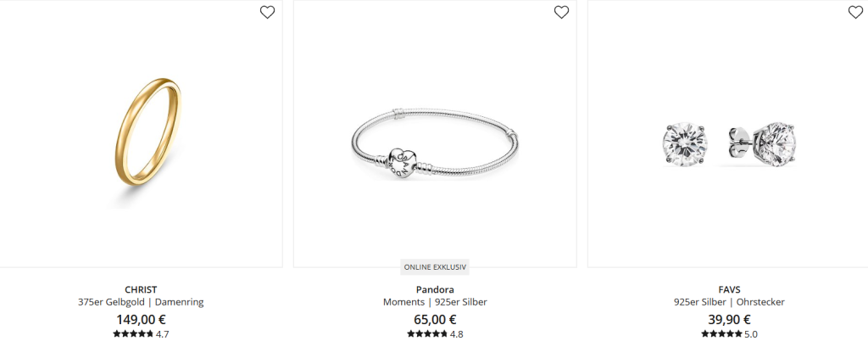Select the Pandora brand title

[435, 289]
